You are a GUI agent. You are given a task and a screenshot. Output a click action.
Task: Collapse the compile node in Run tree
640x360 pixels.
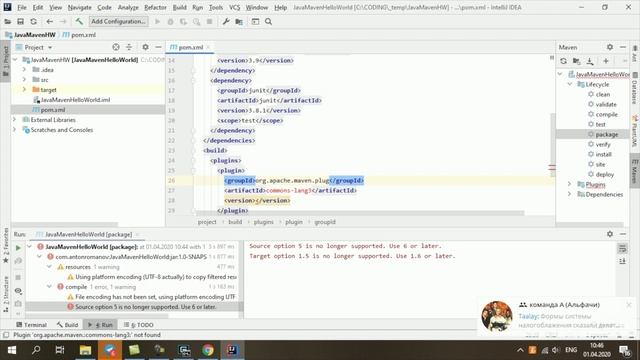(x=49, y=287)
